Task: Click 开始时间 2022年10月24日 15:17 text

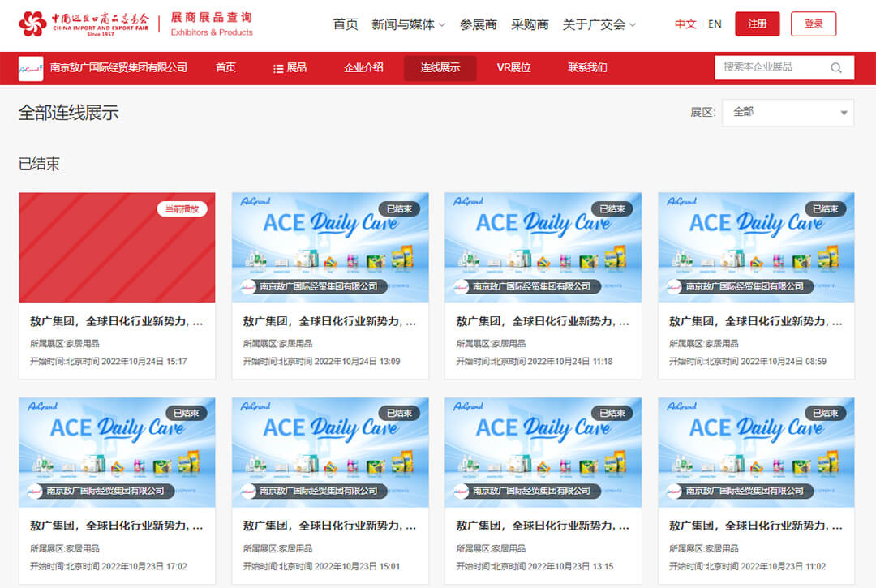Action: click(x=109, y=361)
